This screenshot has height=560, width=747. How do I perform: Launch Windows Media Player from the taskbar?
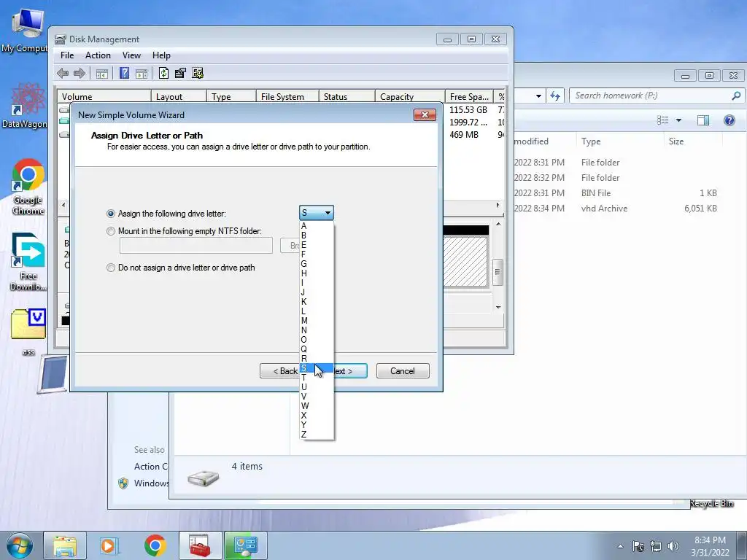(109, 545)
